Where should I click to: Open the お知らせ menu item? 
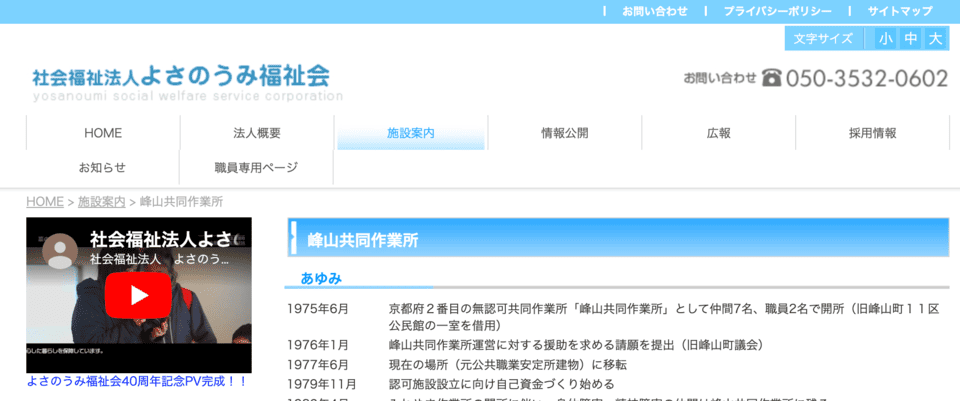(102, 167)
